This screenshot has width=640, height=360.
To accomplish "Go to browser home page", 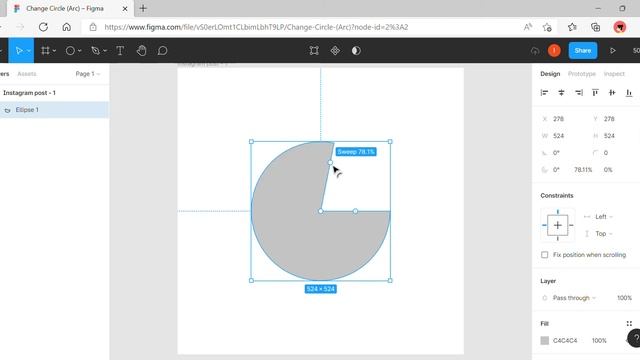I will tap(66, 27).
